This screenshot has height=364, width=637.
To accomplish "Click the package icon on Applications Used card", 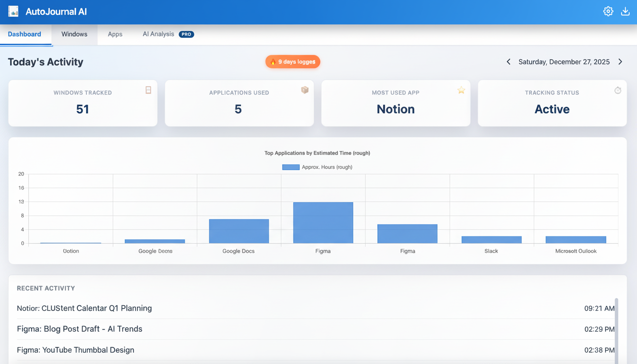I will (305, 90).
